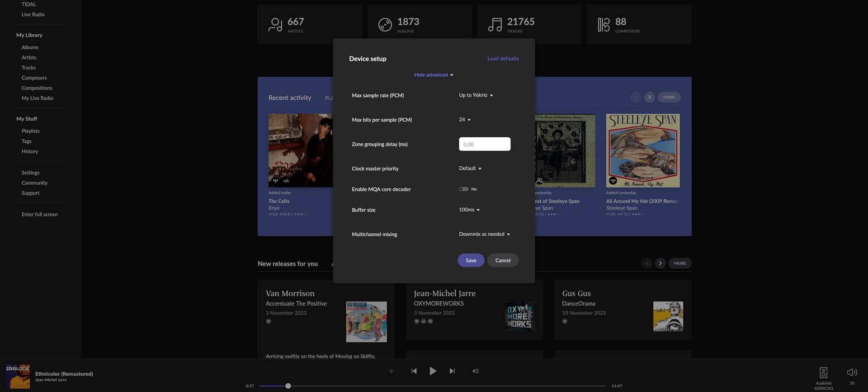
Task: Click Steeleye Span artist under All Around My Hat
Action: [621, 208]
